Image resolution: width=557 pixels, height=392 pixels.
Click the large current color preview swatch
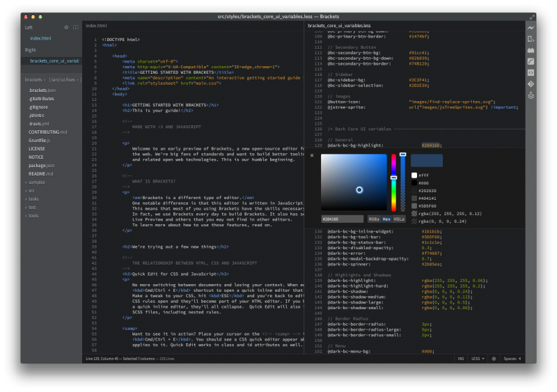[427, 161]
